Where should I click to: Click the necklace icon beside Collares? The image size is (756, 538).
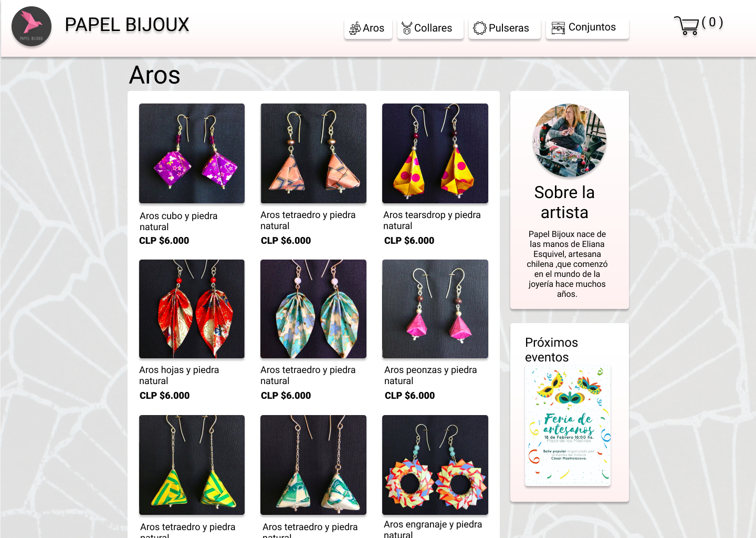tap(407, 28)
